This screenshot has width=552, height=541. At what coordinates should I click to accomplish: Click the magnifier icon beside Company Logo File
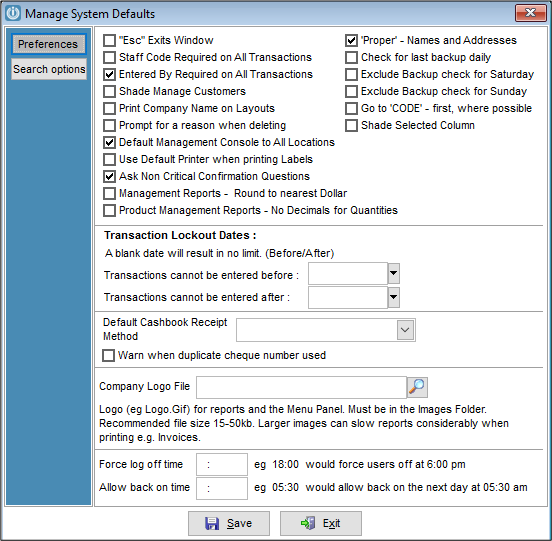pyautogui.click(x=417, y=387)
